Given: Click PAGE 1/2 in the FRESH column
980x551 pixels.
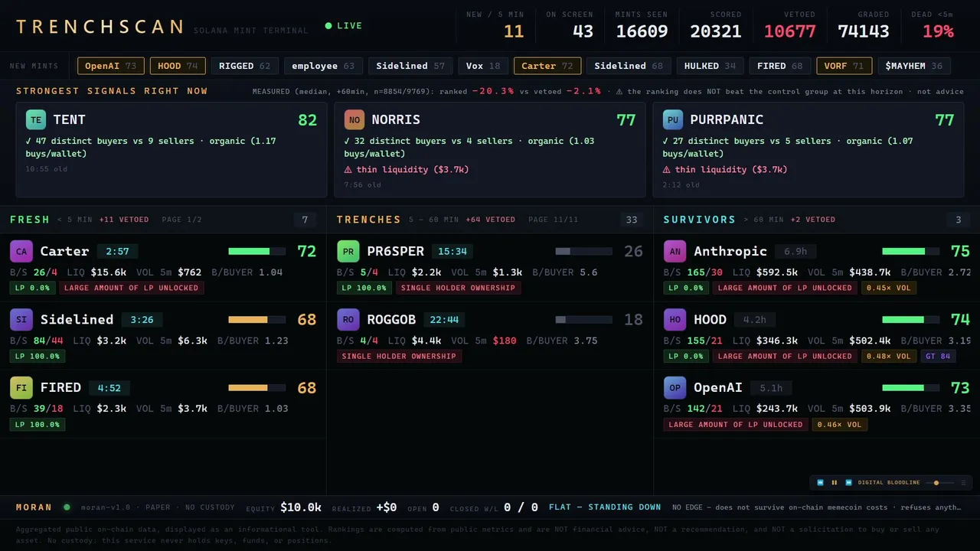Looking at the screenshot, I should pos(182,220).
